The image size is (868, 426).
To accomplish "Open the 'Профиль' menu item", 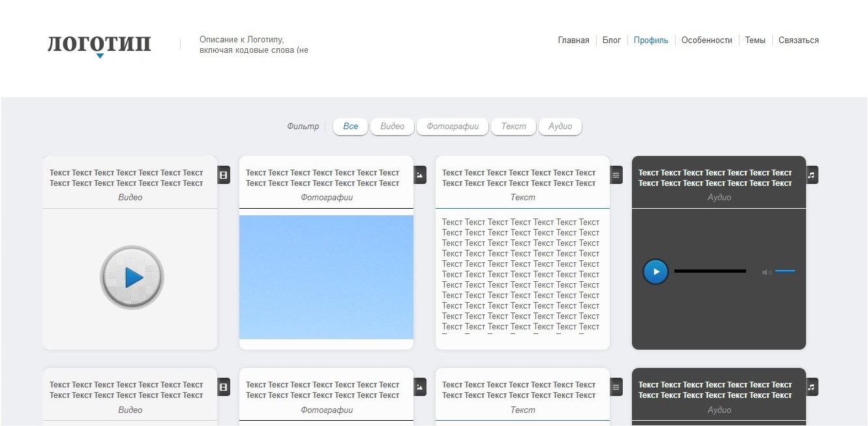I will coord(651,40).
